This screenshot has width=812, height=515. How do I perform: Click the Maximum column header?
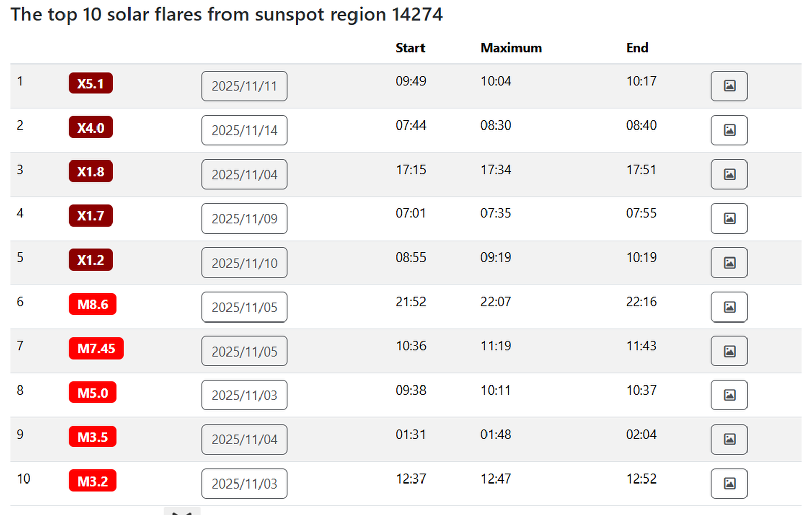click(510, 47)
